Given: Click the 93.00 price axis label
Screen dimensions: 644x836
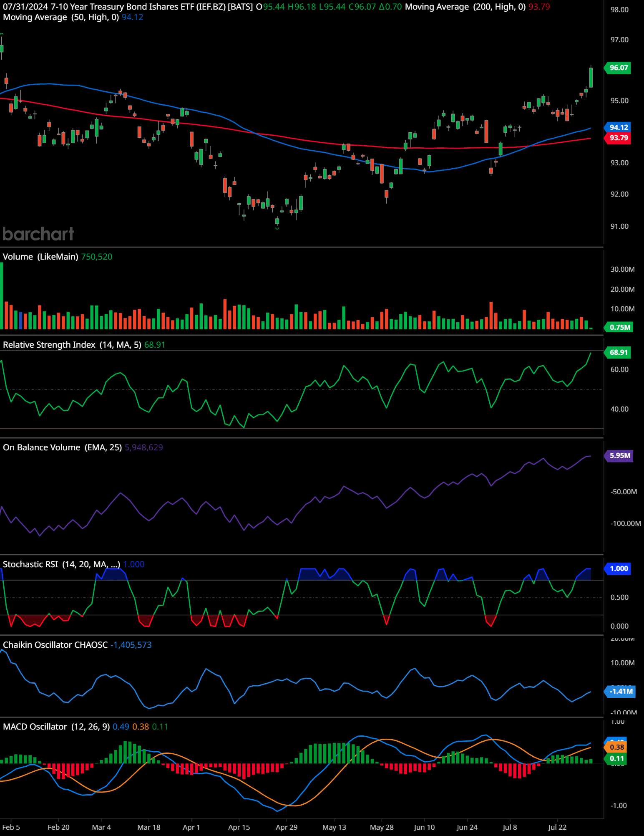Looking at the screenshot, I should [619, 163].
